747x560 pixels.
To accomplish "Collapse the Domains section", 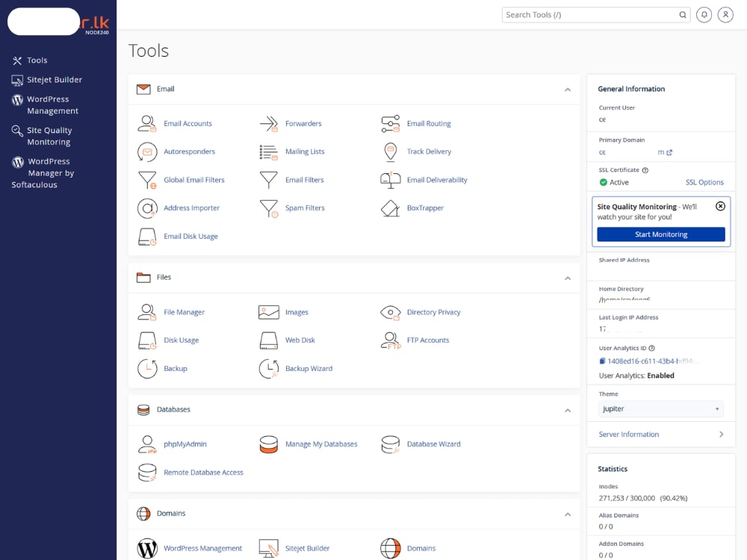I will tap(568, 514).
